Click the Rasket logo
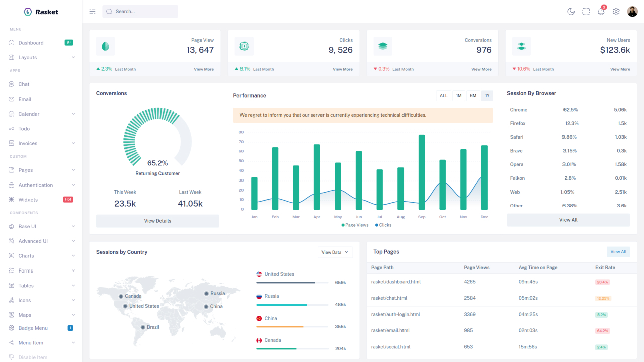 (x=41, y=12)
